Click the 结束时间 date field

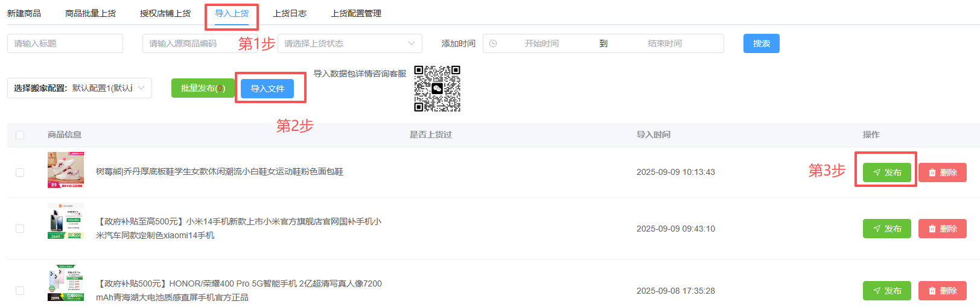[x=664, y=43]
